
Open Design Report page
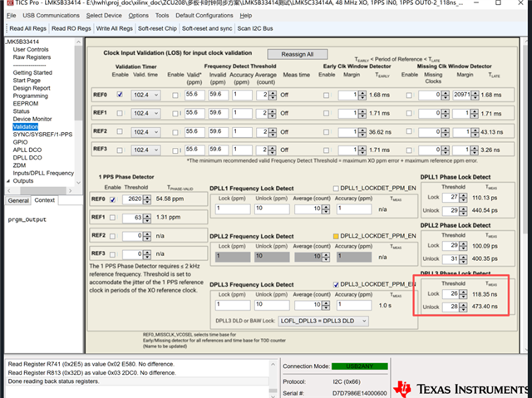tap(32, 88)
